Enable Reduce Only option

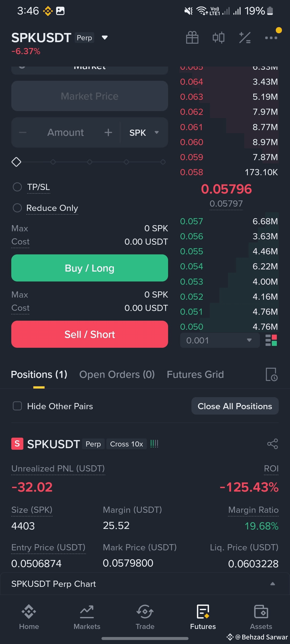point(17,208)
